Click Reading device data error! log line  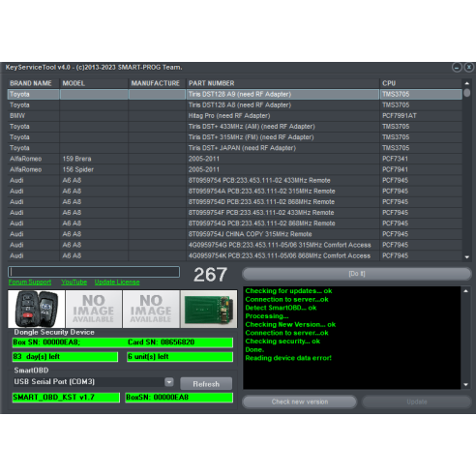288,358
